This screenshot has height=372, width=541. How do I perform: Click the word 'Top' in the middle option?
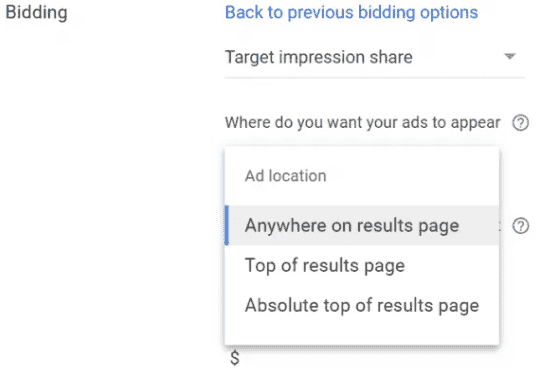click(260, 266)
